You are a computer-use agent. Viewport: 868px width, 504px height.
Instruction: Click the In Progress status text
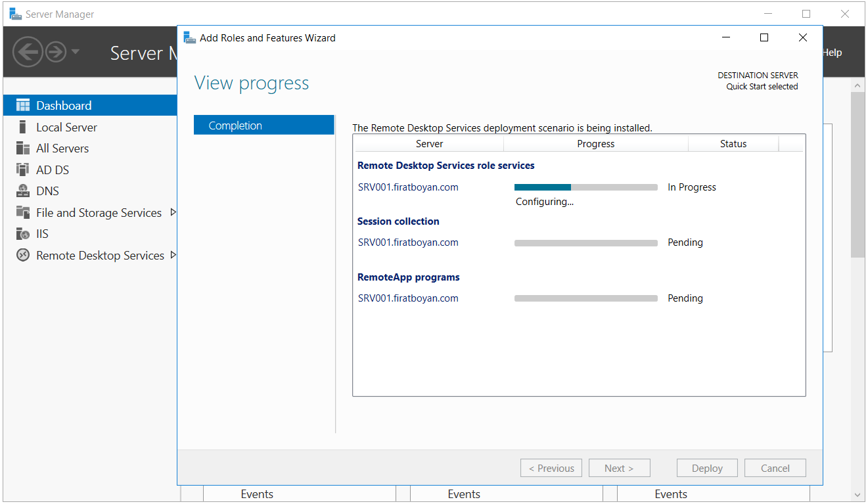[692, 187]
